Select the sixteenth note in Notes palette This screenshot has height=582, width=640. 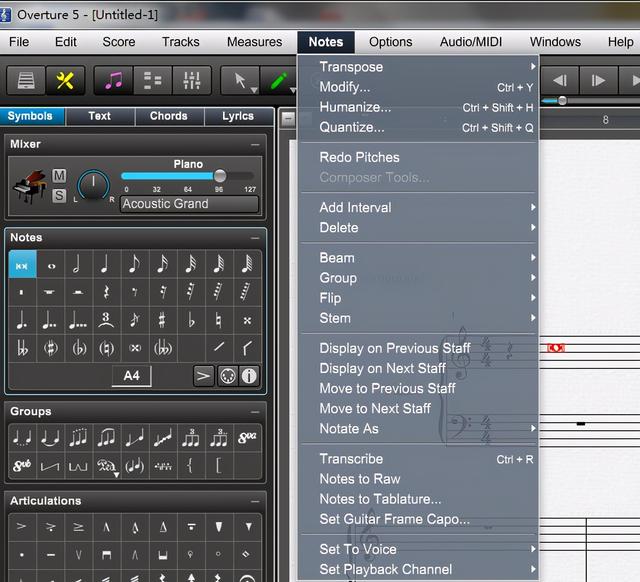163,264
